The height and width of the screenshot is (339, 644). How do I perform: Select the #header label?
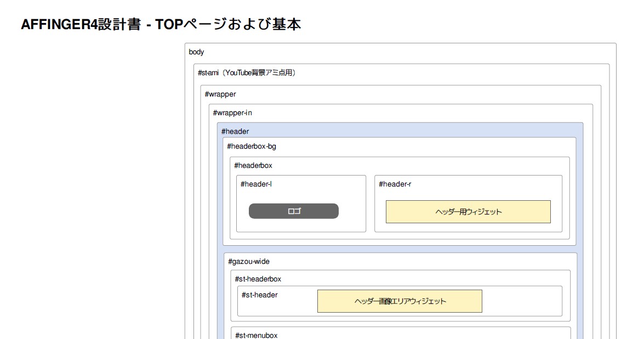[x=235, y=132]
